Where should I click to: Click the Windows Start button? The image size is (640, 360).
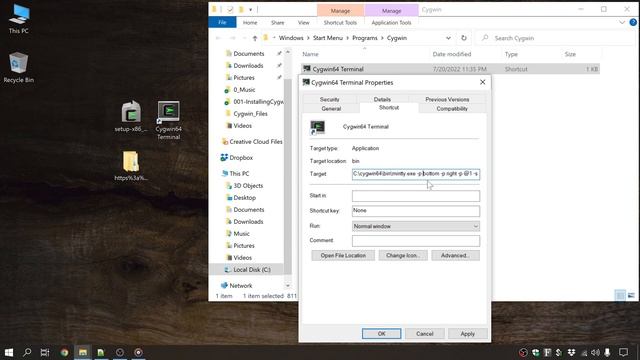tap(9, 352)
